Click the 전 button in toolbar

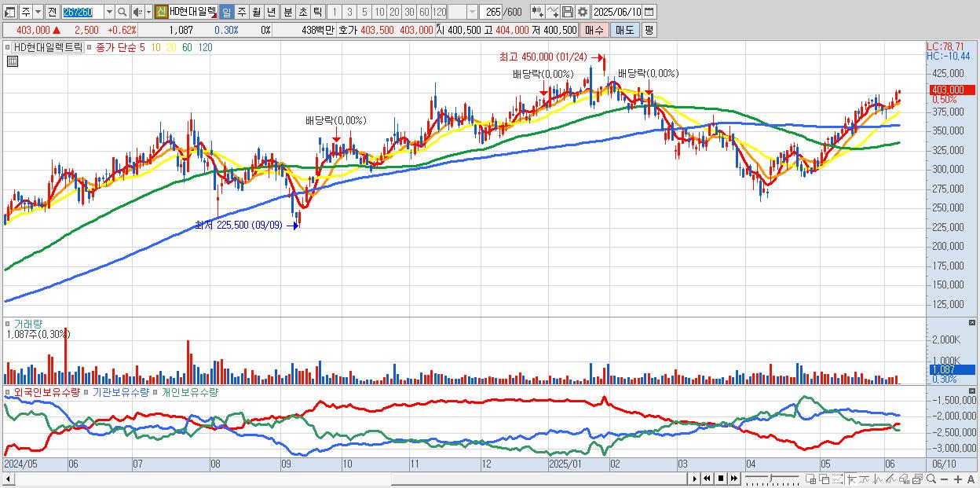pos(52,12)
